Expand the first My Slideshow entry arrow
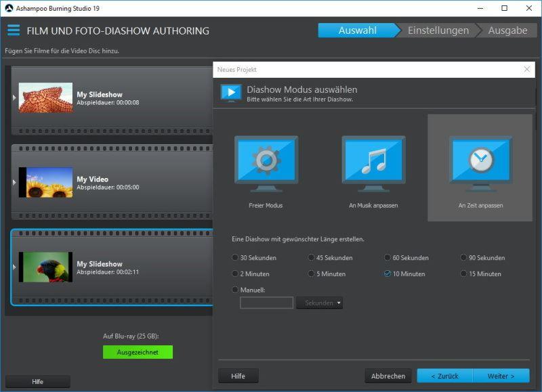Viewport: 542px width, 392px height. (15, 97)
